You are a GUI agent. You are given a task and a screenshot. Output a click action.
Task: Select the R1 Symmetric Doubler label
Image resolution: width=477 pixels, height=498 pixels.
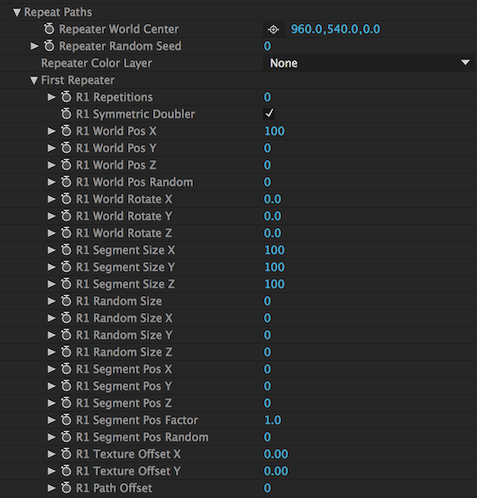click(x=135, y=114)
